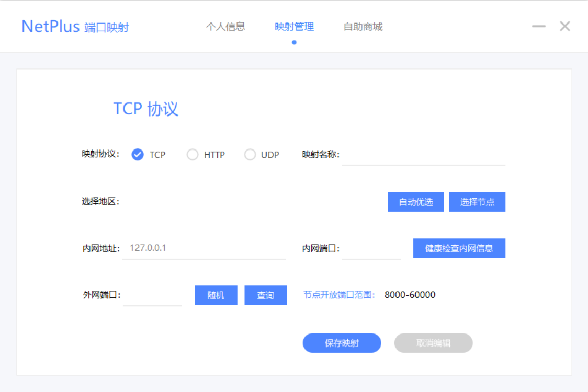Go to the 自助商城 tab
The image size is (588, 392).
tap(363, 27)
